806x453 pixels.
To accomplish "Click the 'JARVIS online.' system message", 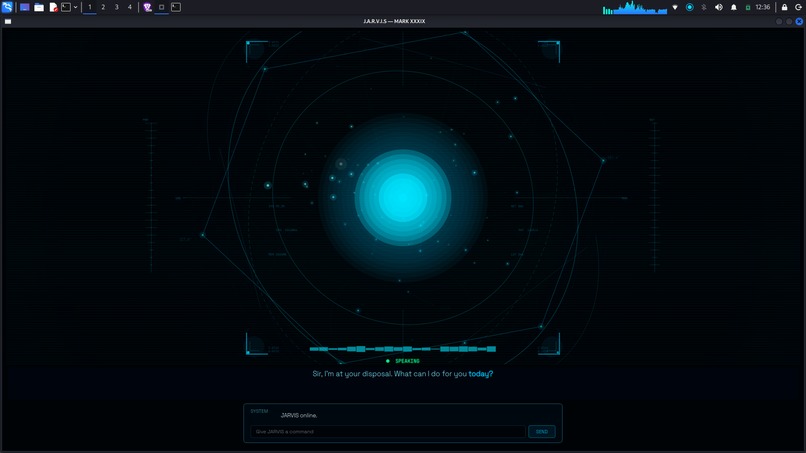I will 299,415.
